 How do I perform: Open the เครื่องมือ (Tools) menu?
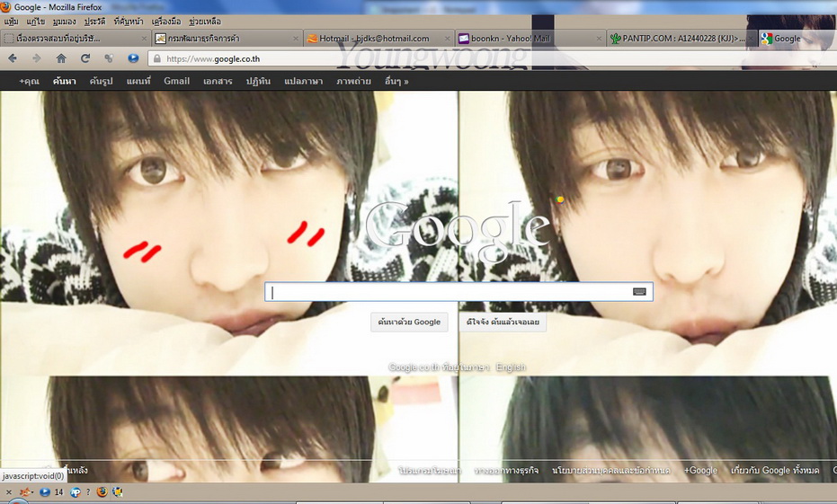coord(166,22)
